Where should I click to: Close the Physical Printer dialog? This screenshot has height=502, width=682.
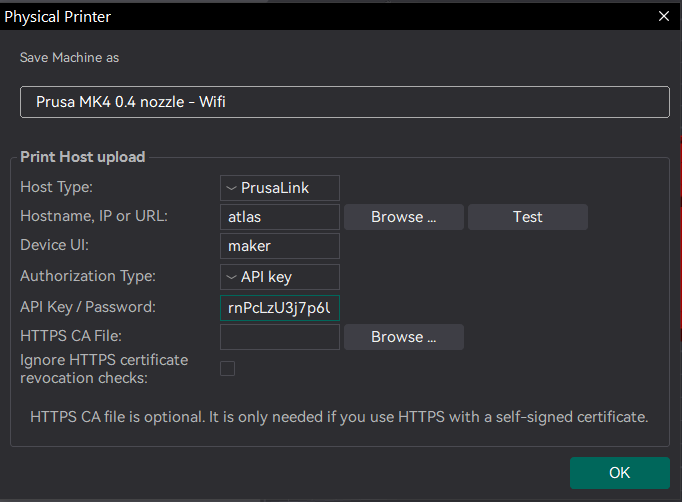click(x=663, y=16)
